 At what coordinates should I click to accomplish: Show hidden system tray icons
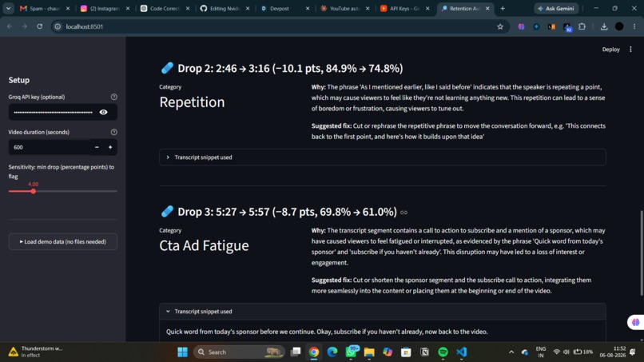click(x=511, y=352)
